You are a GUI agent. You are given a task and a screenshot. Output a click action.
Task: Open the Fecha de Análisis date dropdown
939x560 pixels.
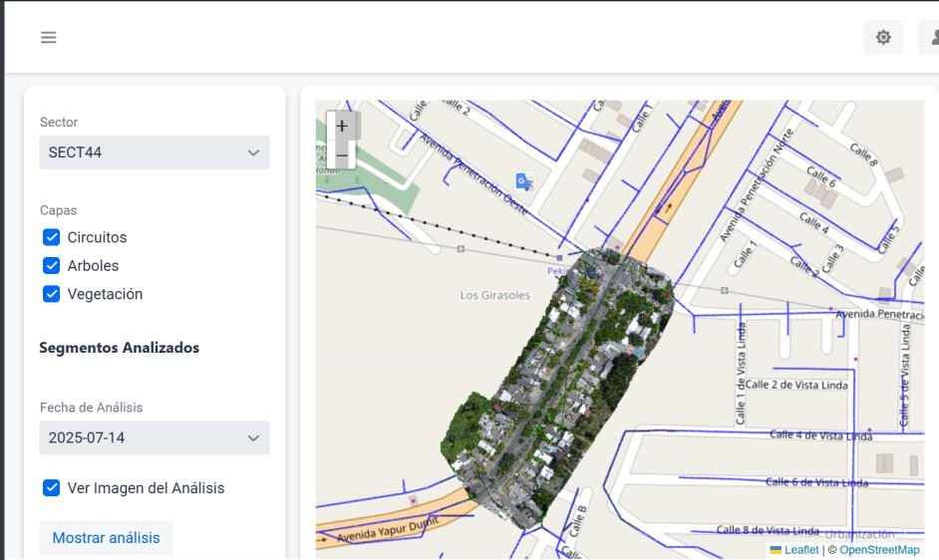[155, 437]
